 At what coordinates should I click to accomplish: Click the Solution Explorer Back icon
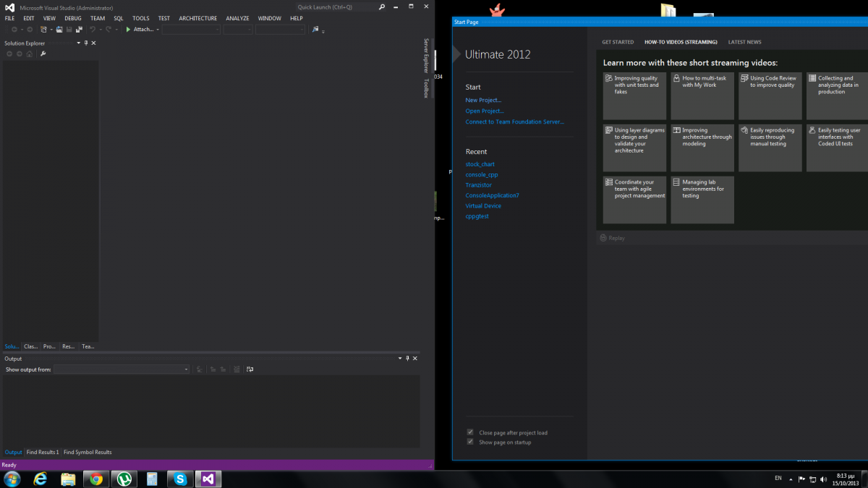(10, 54)
